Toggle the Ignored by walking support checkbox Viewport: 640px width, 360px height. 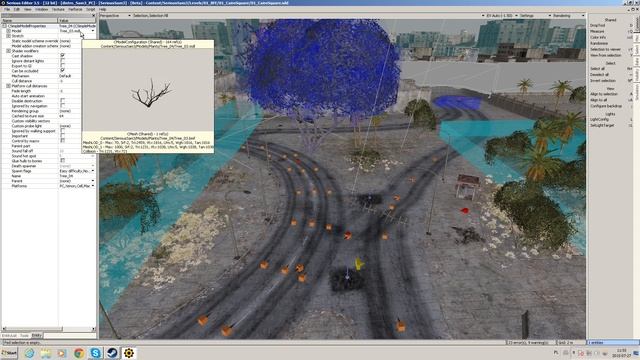point(62,131)
